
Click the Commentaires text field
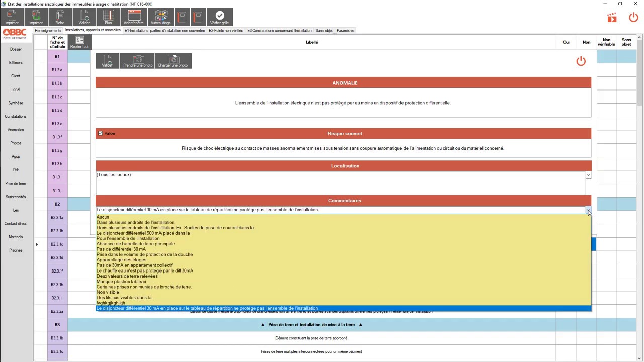click(x=341, y=210)
